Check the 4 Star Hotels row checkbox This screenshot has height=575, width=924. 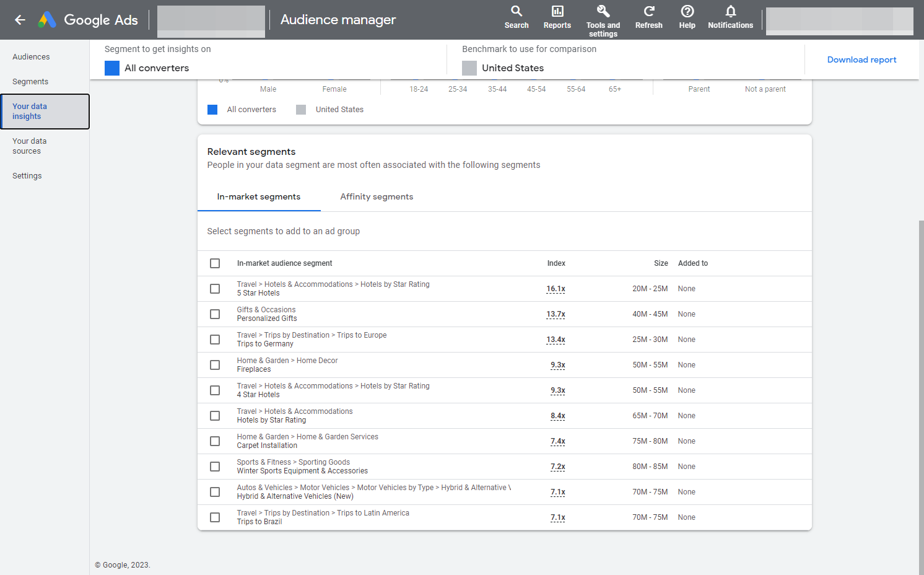pyautogui.click(x=215, y=390)
